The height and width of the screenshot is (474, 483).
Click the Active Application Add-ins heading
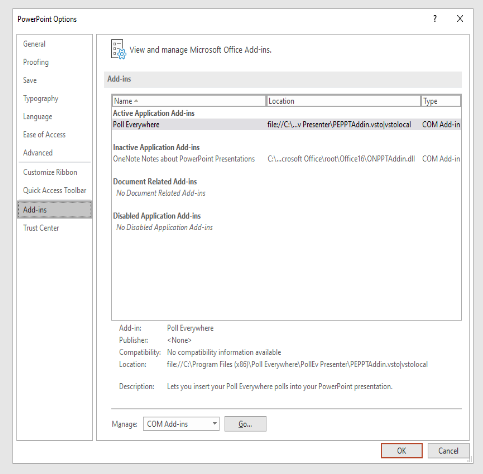(x=153, y=113)
